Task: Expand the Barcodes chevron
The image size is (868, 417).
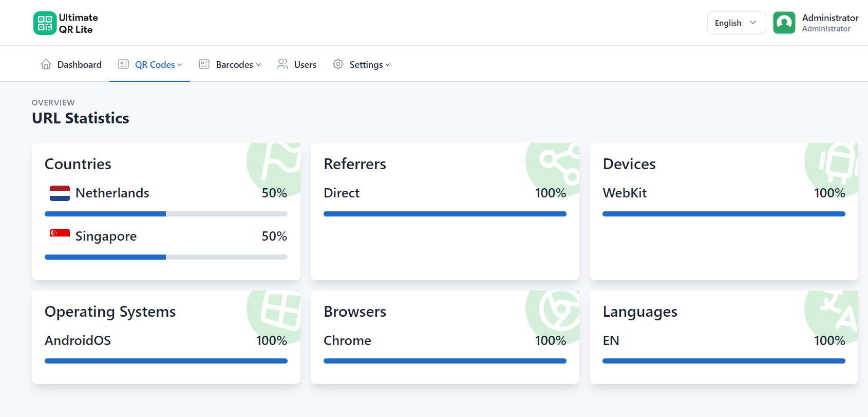Action: click(258, 65)
